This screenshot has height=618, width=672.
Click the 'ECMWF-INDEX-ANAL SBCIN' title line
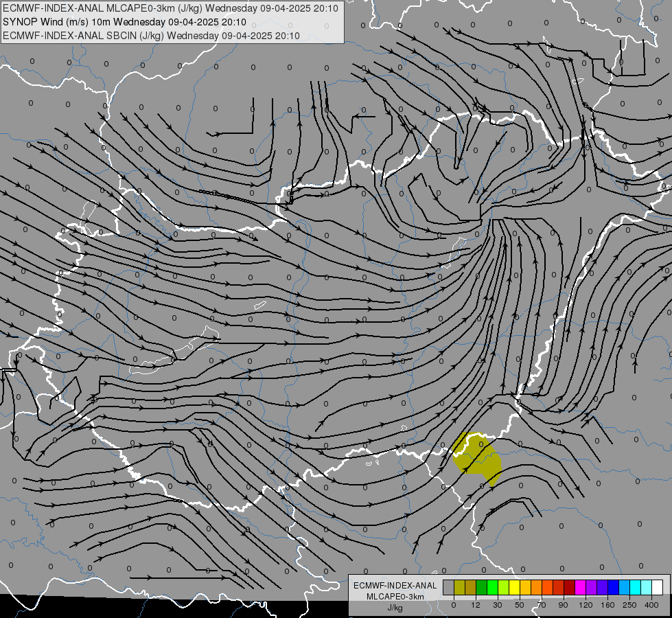(151, 36)
